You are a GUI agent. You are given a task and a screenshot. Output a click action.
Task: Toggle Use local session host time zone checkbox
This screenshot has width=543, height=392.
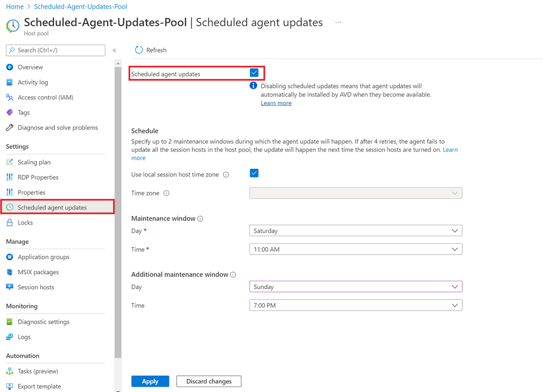[254, 173]
